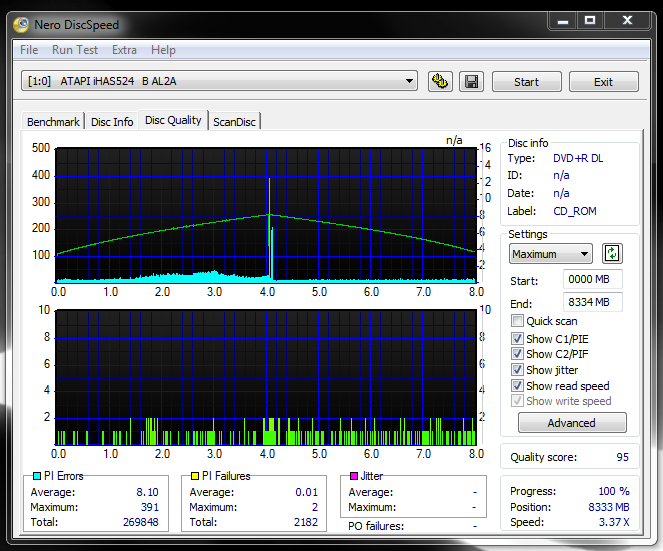This screenshot has height=551, width=663.
Task: Toggle the Show read speed checkbox
Action: tap(517, 386)
